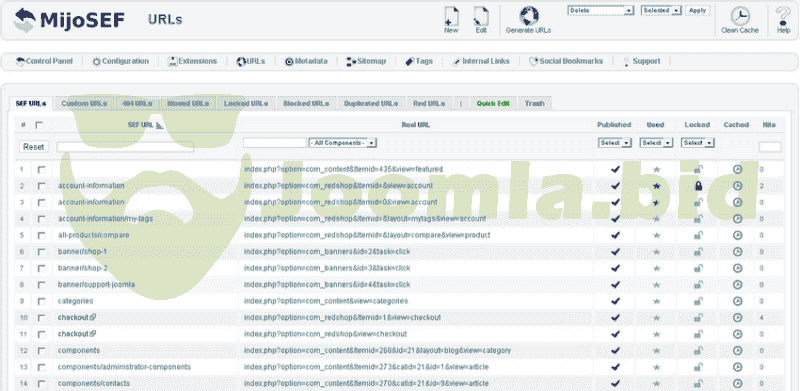Click the Clean Cache clock icon
This screenshot has height=391, width=800.
click(740, 16)
